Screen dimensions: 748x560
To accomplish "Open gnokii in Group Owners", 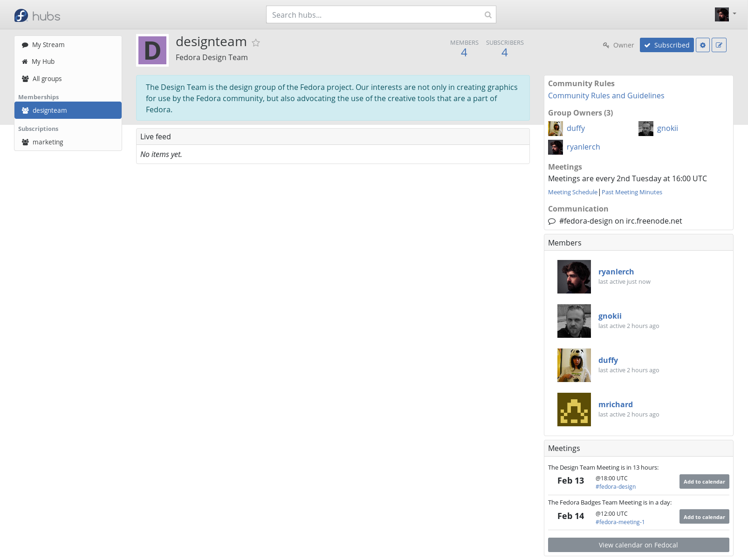I will click(x=667, y=128).
